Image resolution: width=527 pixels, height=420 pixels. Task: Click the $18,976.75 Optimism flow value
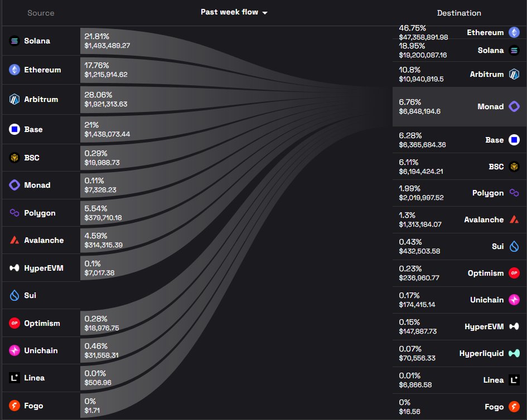click(102, 328)
